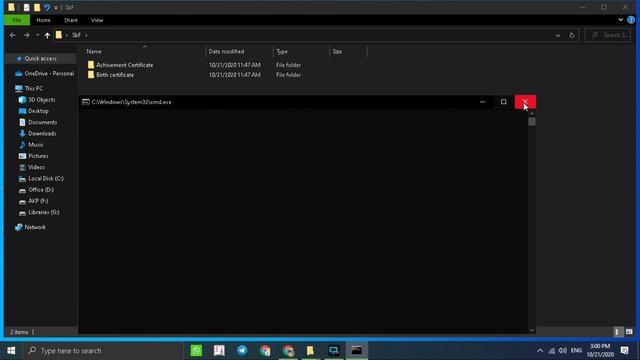Image resolution: width=640 pixels, height=360 pixels.
Task: Select the Achivement Certificate folder
Action: (x=124, y=65)
